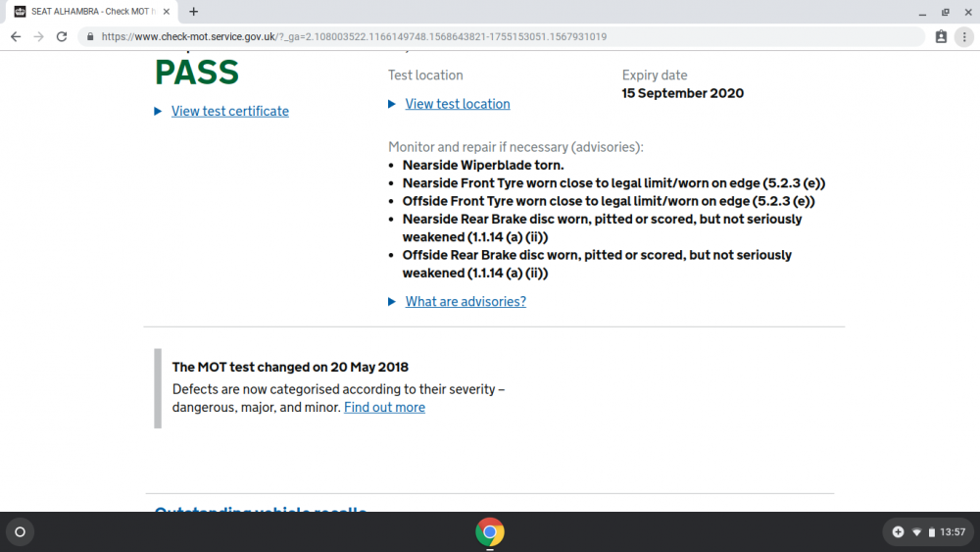Go back using the browser back arrow
The image size is (980, 552).
tap(16, 37)
